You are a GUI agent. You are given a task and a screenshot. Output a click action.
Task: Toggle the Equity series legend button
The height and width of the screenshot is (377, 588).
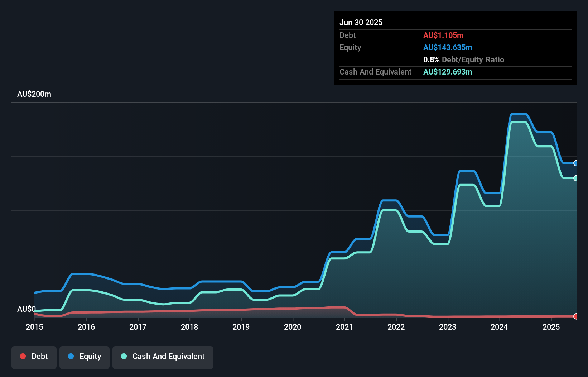85,357
